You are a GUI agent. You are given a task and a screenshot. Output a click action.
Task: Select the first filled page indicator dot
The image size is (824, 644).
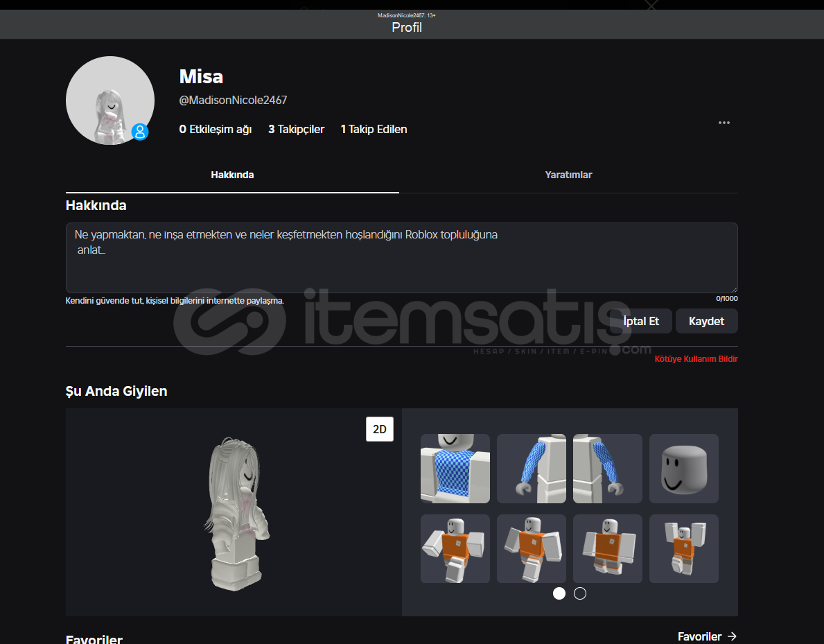coord(559,593)
